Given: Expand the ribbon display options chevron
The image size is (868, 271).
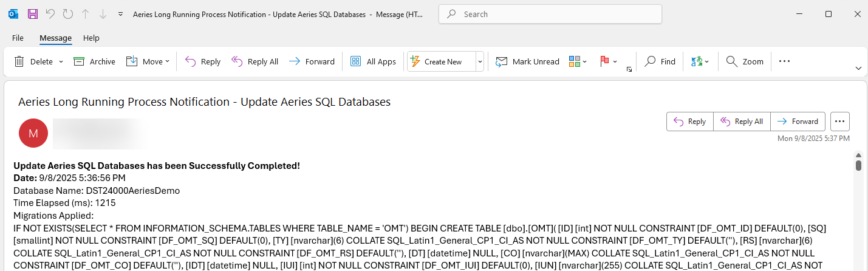Looking at the screenshot, I should click(858, 68).
